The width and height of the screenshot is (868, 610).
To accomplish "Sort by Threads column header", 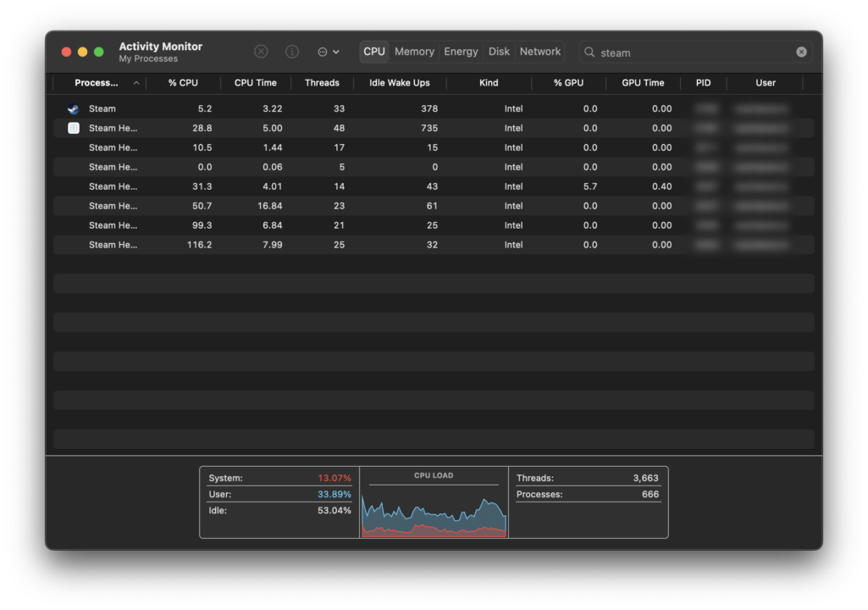I will [322, 82].
